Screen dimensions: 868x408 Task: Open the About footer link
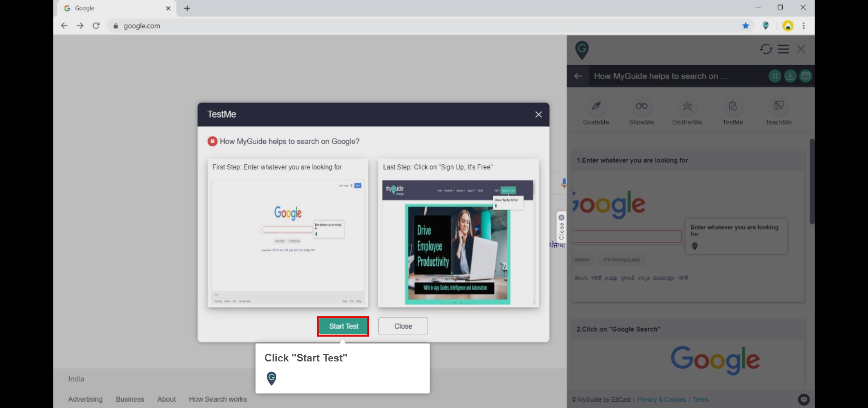coord(166,399)
